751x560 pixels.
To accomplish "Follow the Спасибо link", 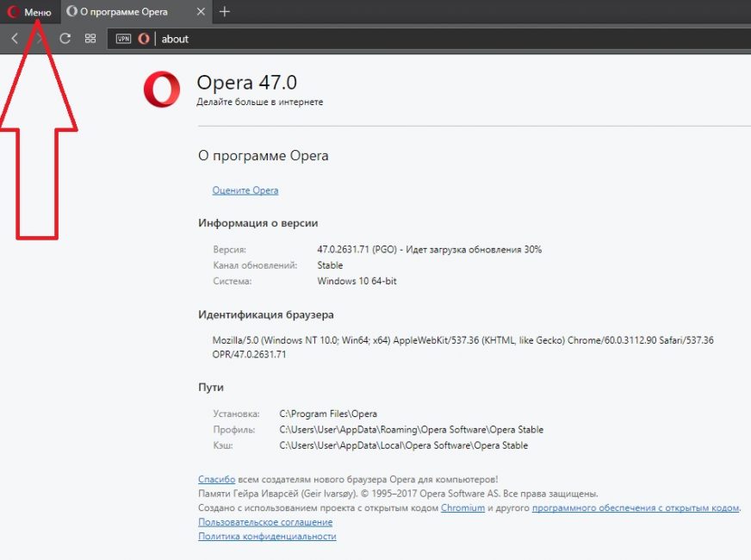I will pyautogui.click(x=216, y=479).
